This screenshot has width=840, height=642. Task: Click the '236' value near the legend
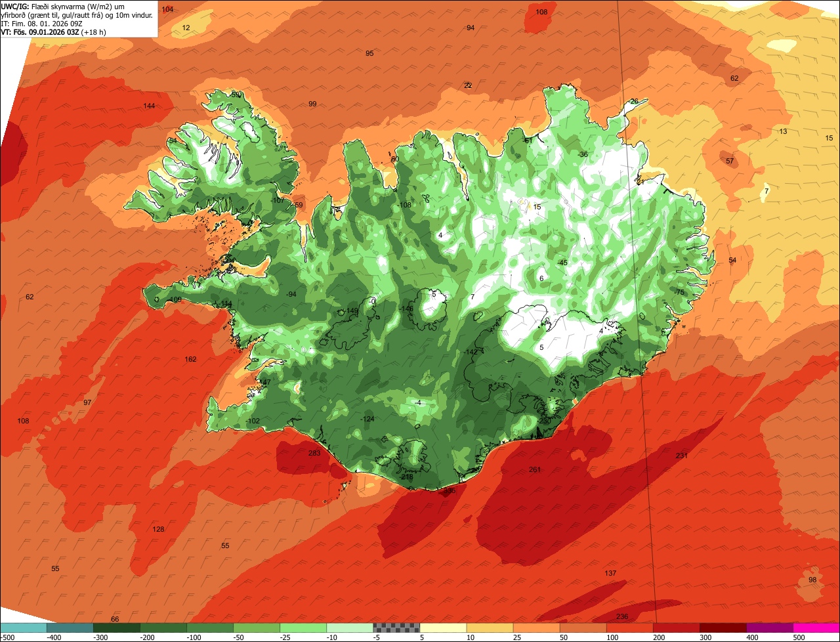pos(622,616)
